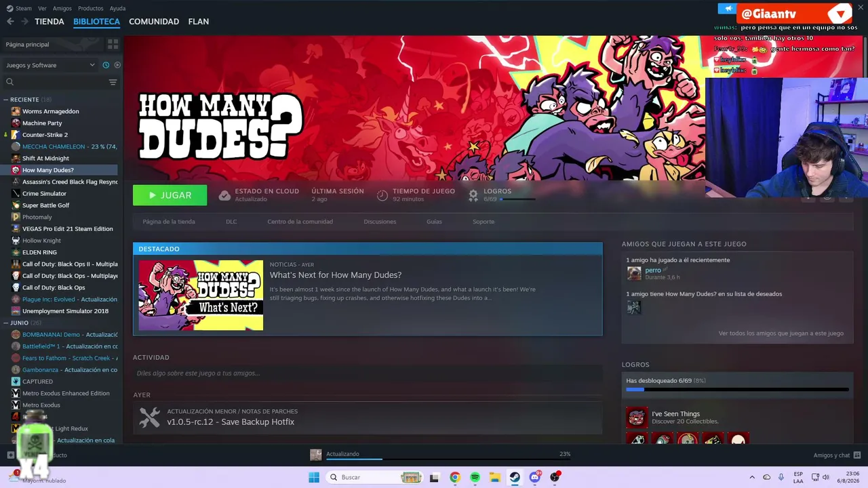Collapse the JUNIO section
The width and height of the screenshot is (868, 488).
pyautogui.click(x=6, y=323)
